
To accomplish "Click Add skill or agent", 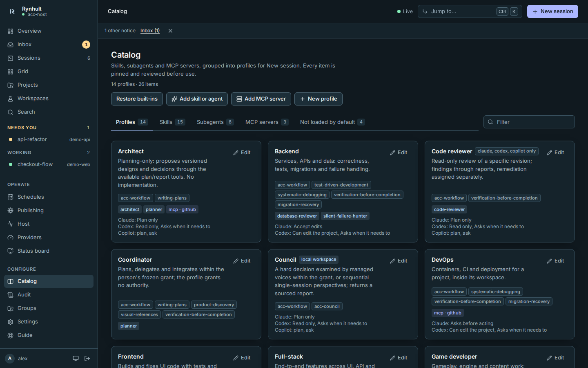I will point(197,99).
